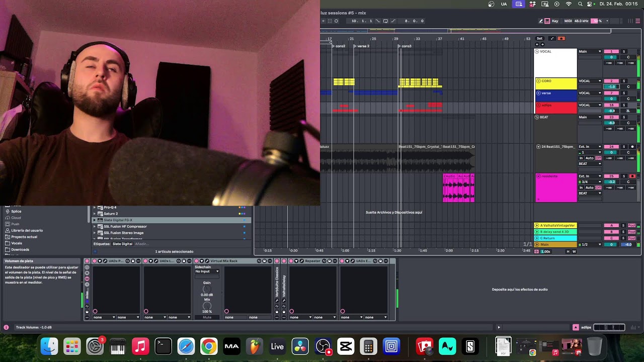Arm the 24 Beat151_75bpm track
644x362 pixels.
[632, 147]
